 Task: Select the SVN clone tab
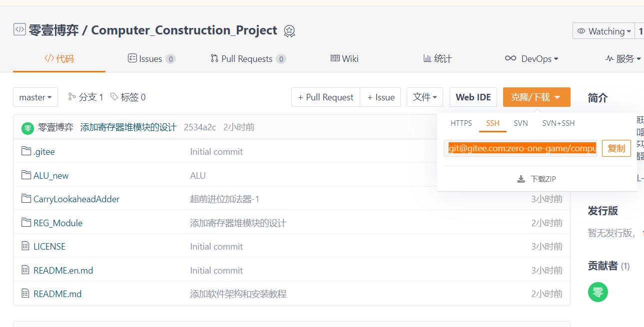[x=521, y=123]
